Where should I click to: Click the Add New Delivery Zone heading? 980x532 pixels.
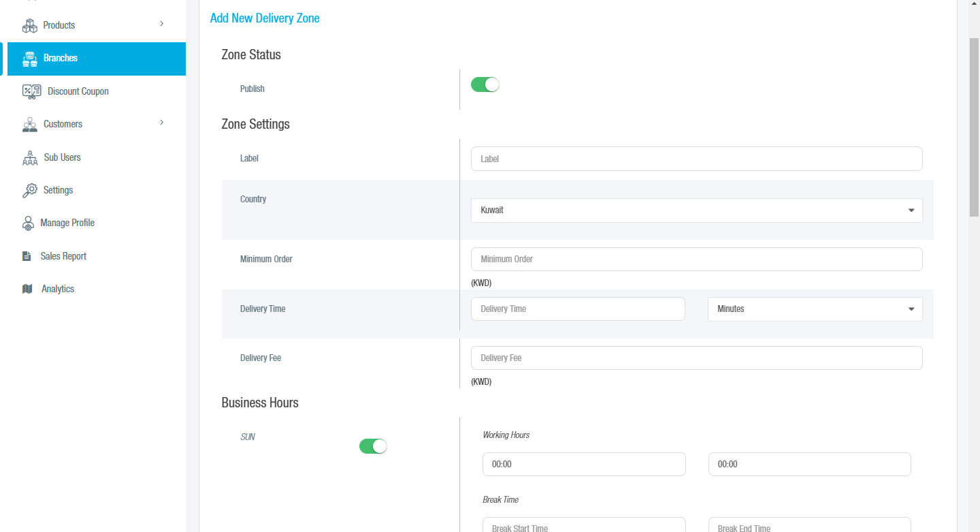[x=265, y=18]
